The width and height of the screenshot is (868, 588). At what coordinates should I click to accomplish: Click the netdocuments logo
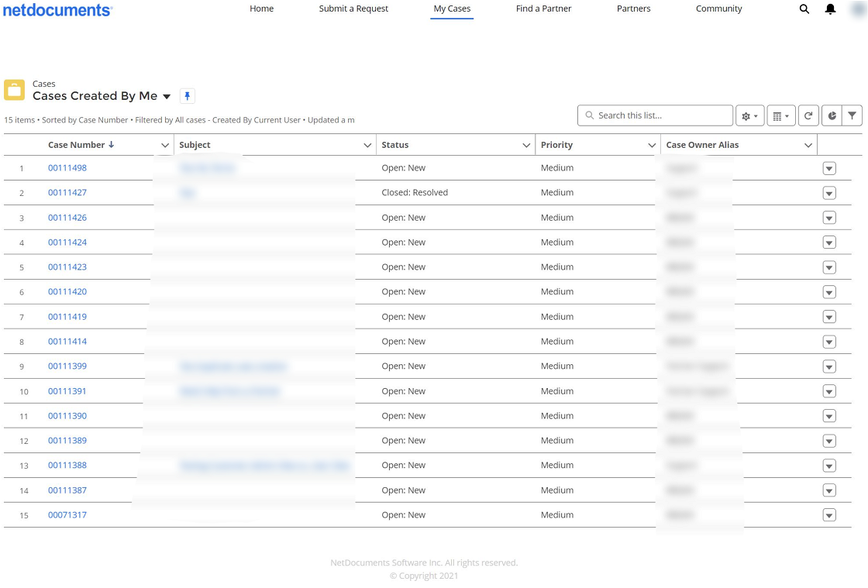point(57,9)
